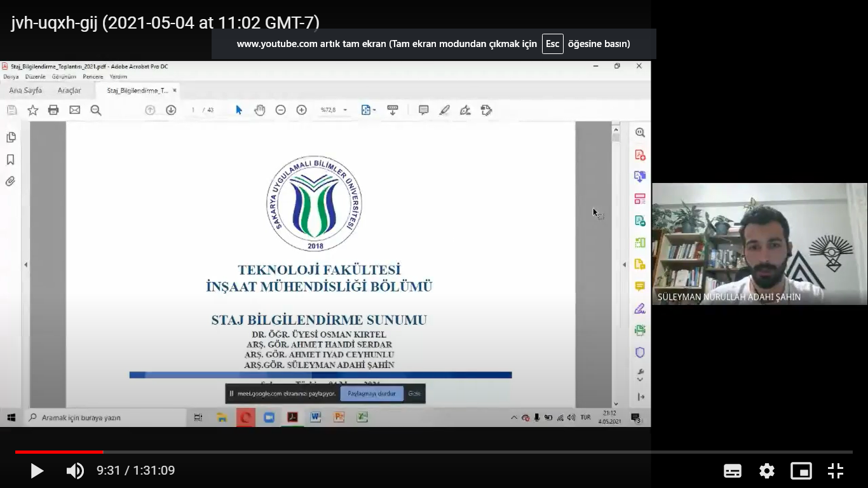Click the Acrobat vertical scrollbar down arrow
This screenshot has width=868, height=488.
click(616, 403)
